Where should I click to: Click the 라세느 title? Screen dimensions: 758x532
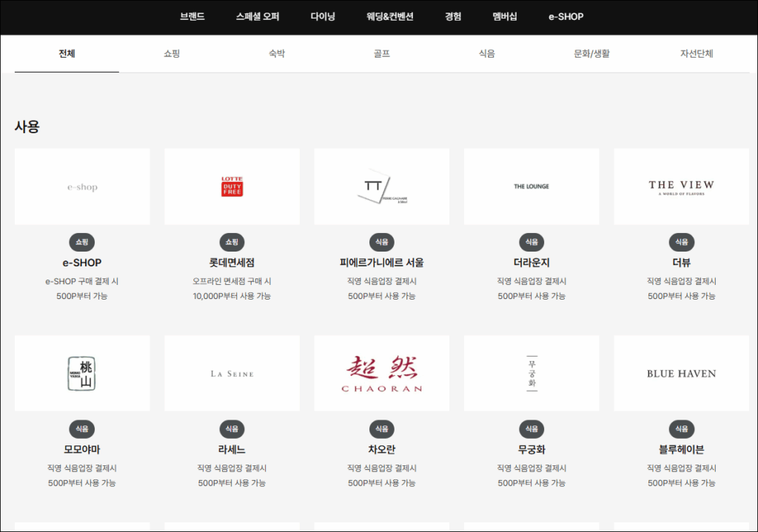point(232,450)
